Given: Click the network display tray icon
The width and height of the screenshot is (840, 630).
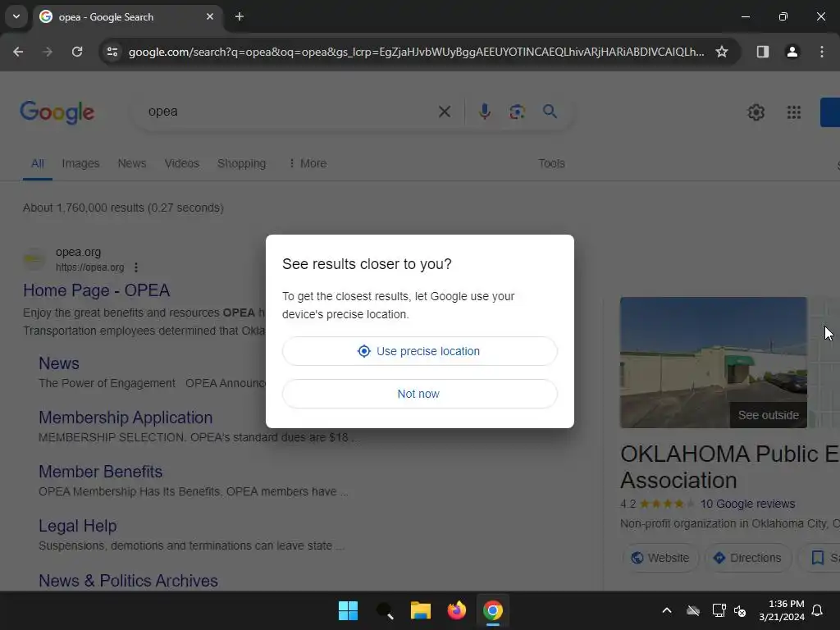Looking at the screenshot, I should click(x=719, y=610).
